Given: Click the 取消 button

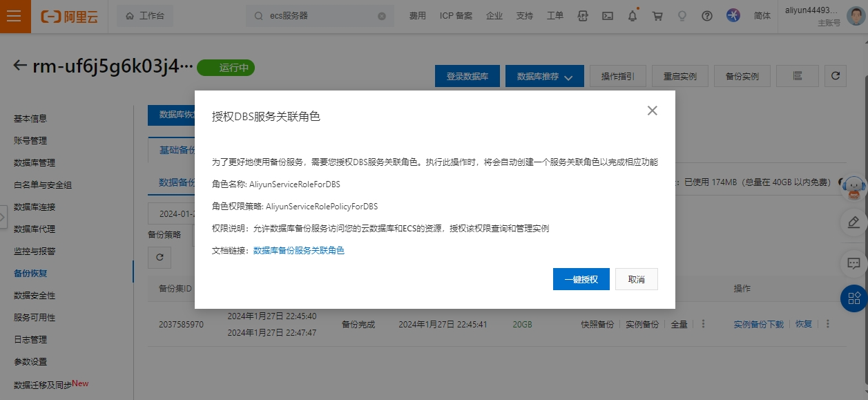Looking at the screenshot, I should point(636,279).
